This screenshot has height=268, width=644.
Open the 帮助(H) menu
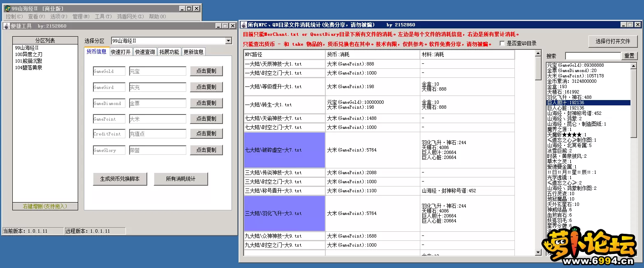coord(158,16)
